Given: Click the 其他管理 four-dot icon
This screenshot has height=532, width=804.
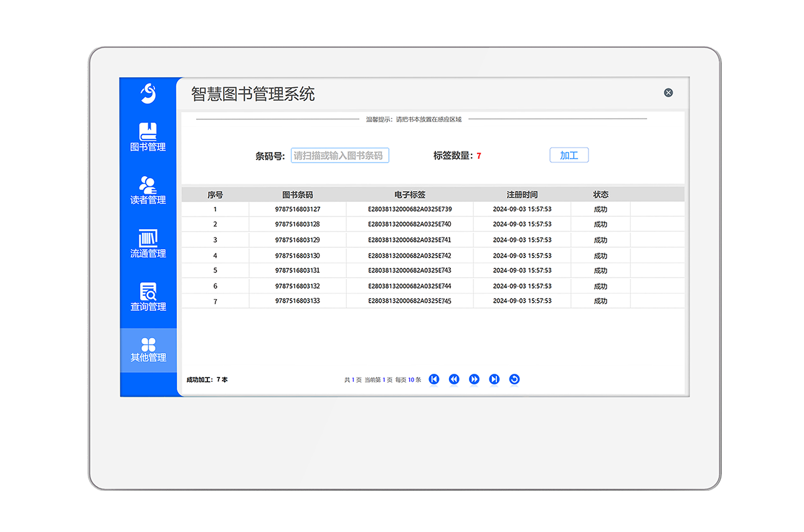Looking at the screenshot, I should tap(148, 344).
